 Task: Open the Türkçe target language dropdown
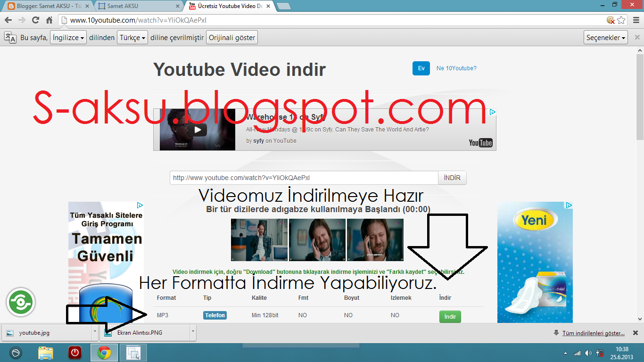(x=132, y=38)
